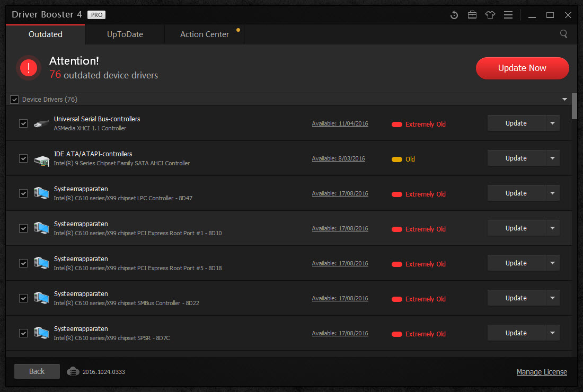The height and width of the screenshot is (392, 583).
Task: Update the SATA AHCI Controller driver
Action: 516,158
